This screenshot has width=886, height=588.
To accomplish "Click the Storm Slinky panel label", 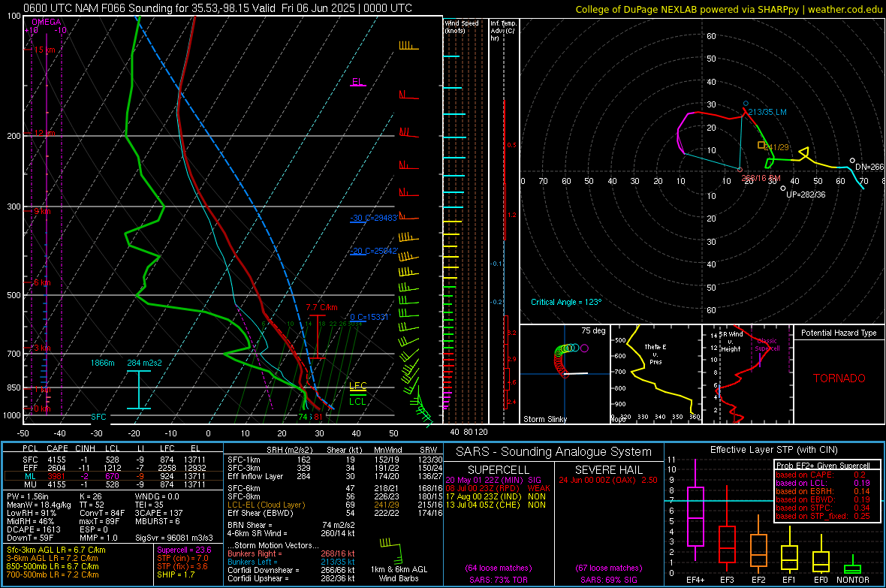I will click(x=544, y=419).
